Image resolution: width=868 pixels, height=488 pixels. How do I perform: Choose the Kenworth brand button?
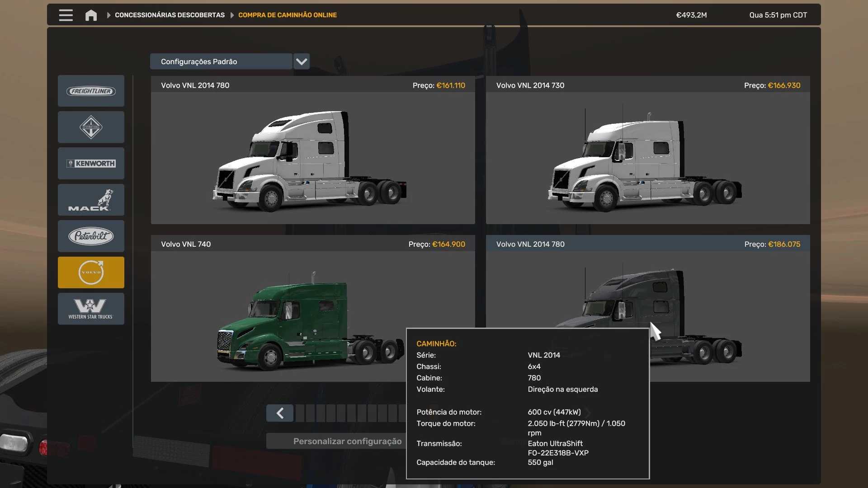91,164
